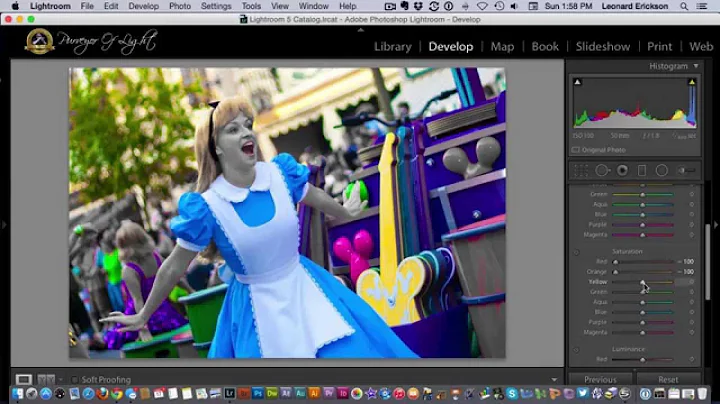Adjust the Saturation Aqua slider
This screenshot has width=720, height=404.
642,302
